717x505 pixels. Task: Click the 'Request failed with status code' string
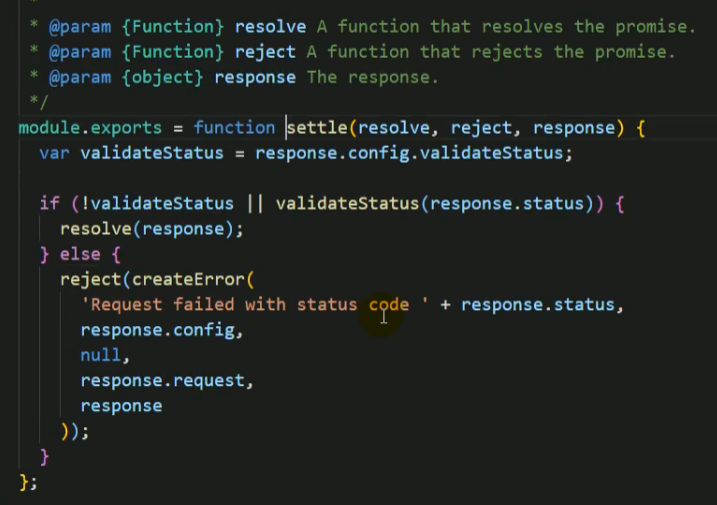coord(255,305)
